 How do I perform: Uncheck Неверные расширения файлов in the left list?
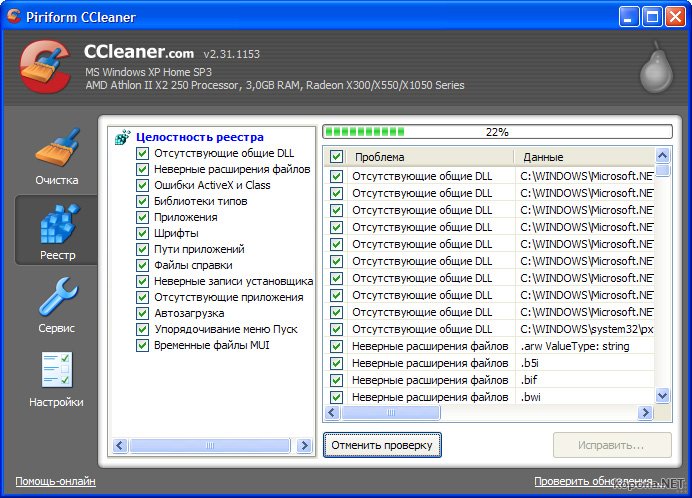142,169
